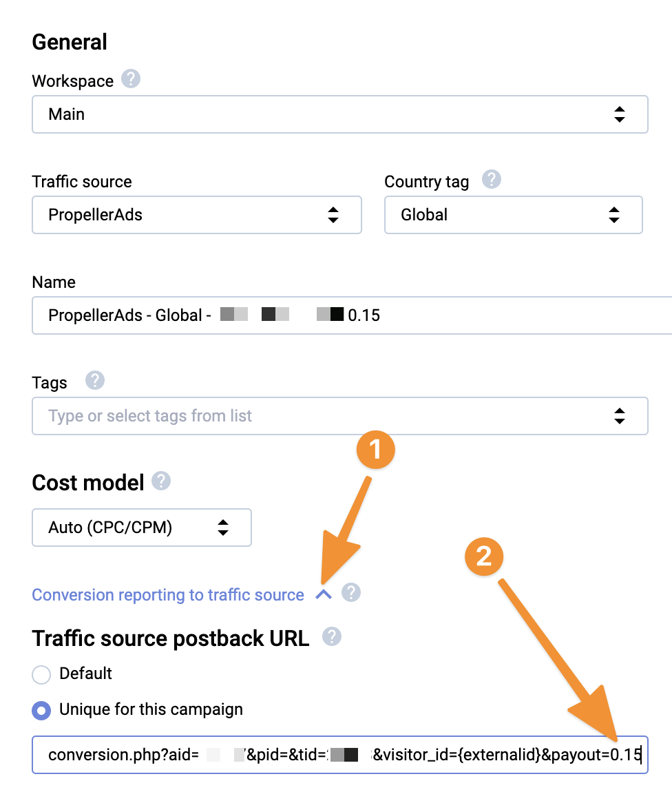672x803 pixels.
Task: Click Traffic source postback URL help icon
Action: coord(331,636)
